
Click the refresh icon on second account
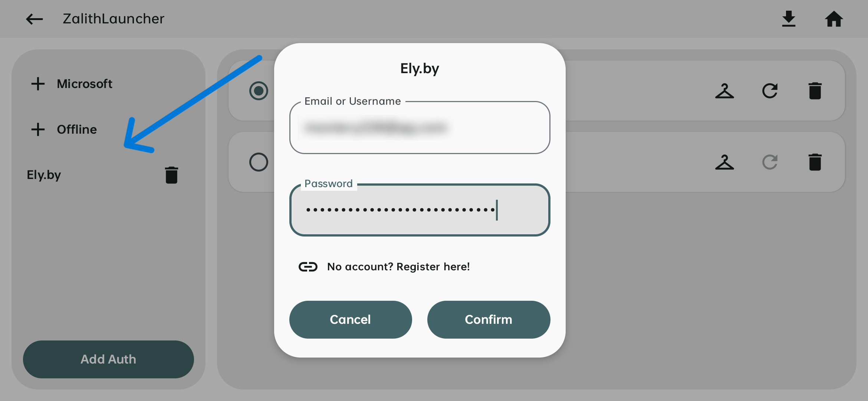pyautogui.click(x=770, y=162)
